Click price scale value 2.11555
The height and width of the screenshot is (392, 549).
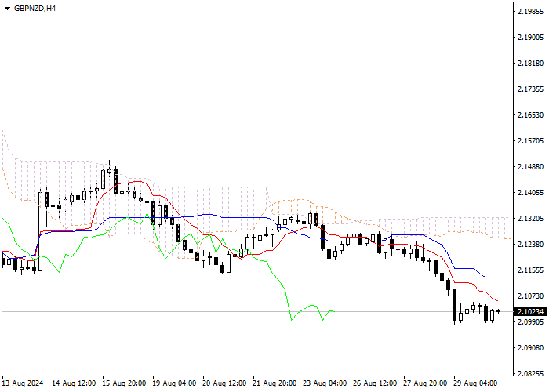(x=530, y=270)
